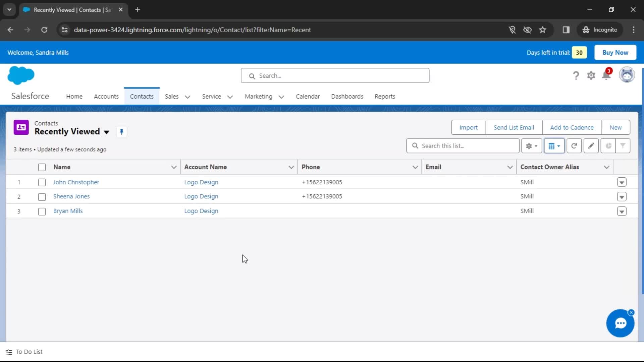Open the Help question mark icon

coord(576,75)
